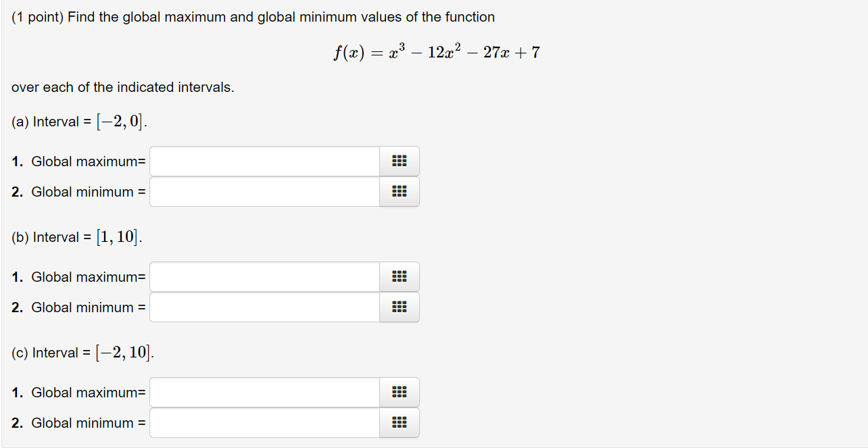Click the global maximum answer field for interval [-2,10]
Viewport: 868px width, 448px height.
coord(264,392)
